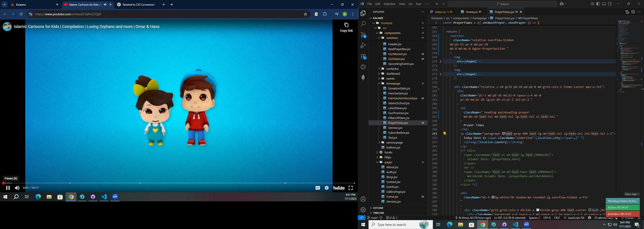The width and height of the screenshot is (644, 229).
Task: Open Extensions view in VS Code activity bar
Action: [x=363, y=57]
